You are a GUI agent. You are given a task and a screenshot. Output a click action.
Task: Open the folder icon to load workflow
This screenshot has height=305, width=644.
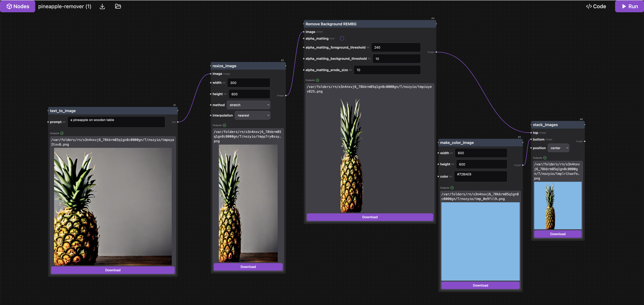(118, 7)
